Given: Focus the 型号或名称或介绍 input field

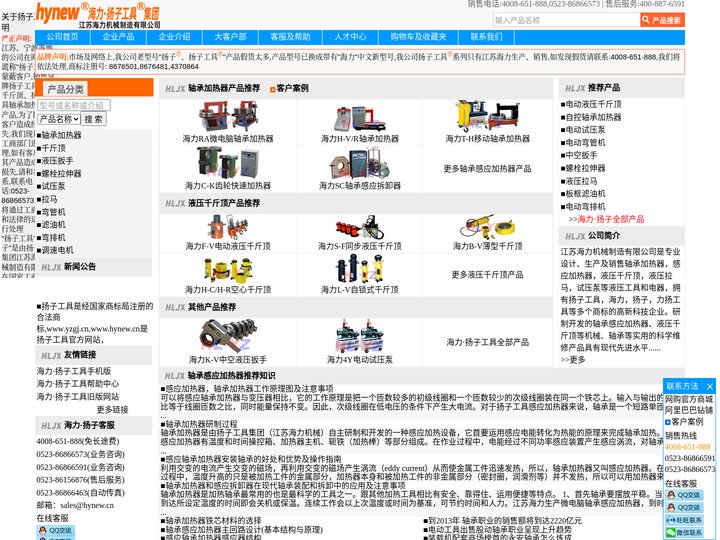Looking at the screenshot, I should coord(73,105).
